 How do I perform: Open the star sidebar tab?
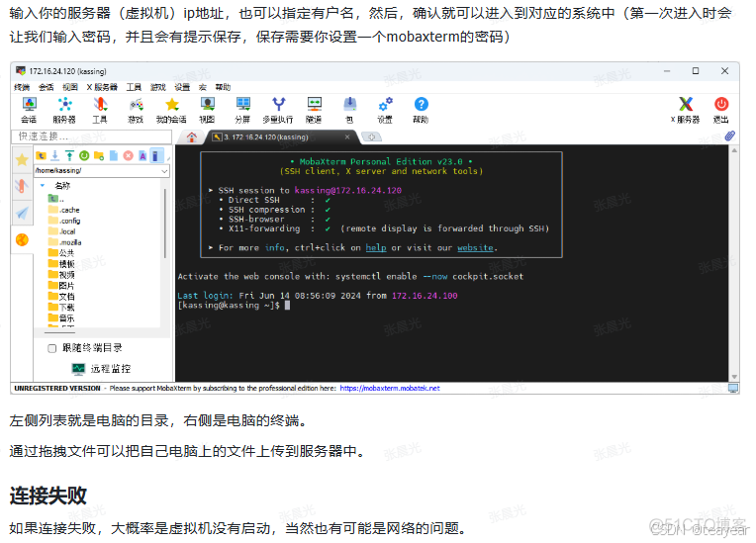(x=22, y=160)
